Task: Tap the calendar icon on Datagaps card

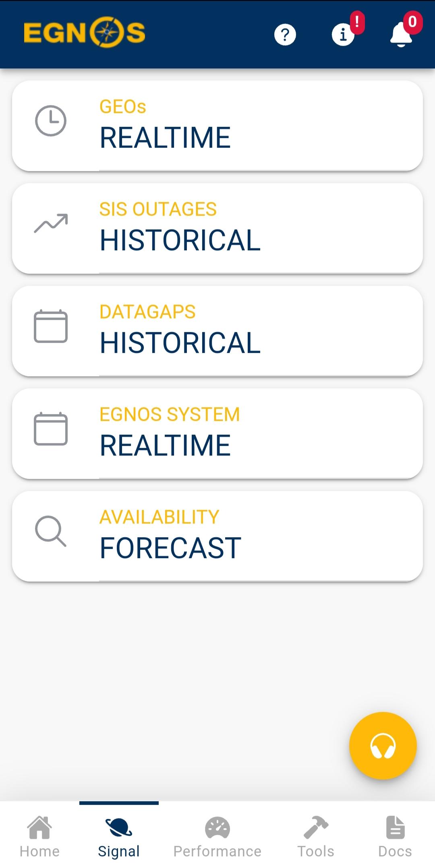Action: [51, 326]
